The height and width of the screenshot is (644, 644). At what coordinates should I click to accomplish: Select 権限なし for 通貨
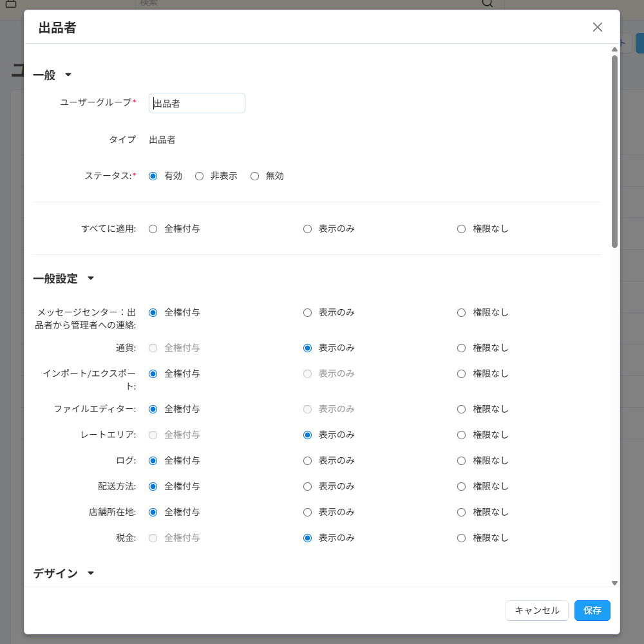click(x=461, y=348)
